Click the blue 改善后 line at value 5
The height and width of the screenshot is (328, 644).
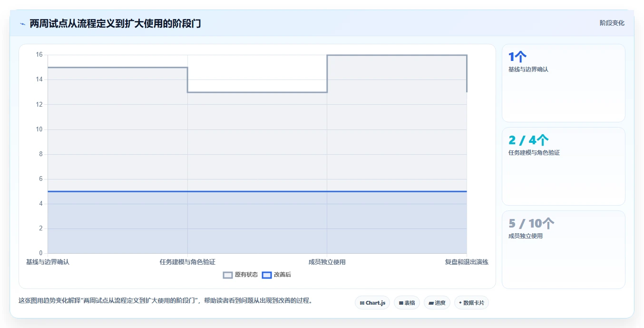tap(257, 191)
